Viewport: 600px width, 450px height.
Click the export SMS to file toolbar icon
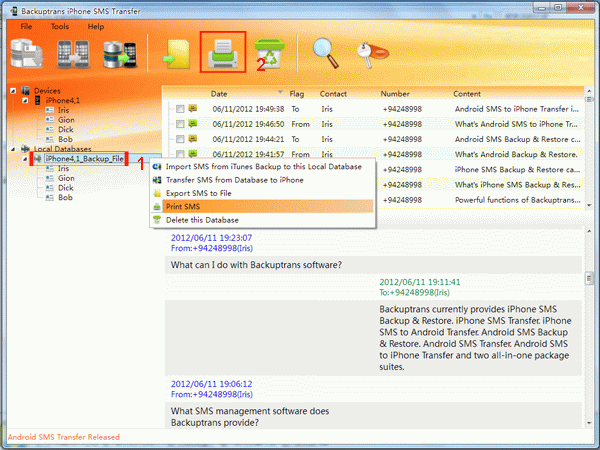point(177,54)
